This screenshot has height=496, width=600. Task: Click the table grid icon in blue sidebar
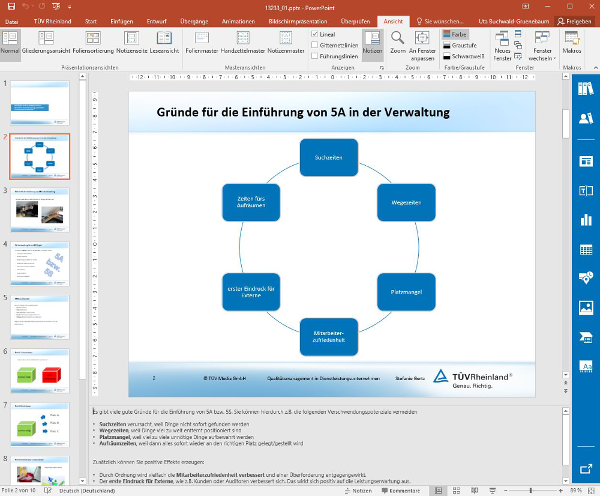(586, 250)
